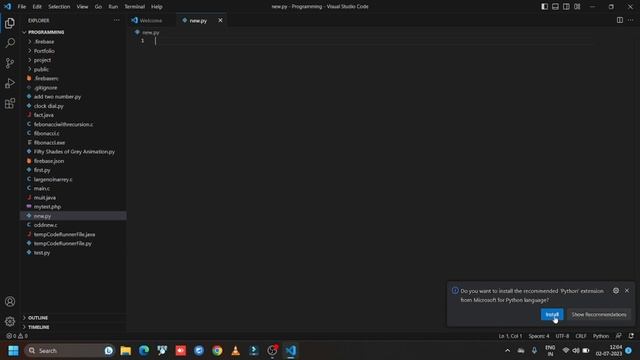Viewport: 640px width, 360px height.
Task: Dismiss the Python extension notification
Action: (x=627, y=291)
